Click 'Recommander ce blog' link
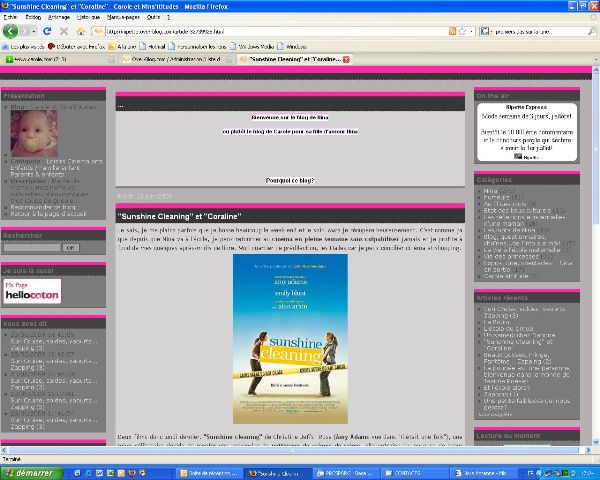This screenshot has height=480, width=600. 42,207
